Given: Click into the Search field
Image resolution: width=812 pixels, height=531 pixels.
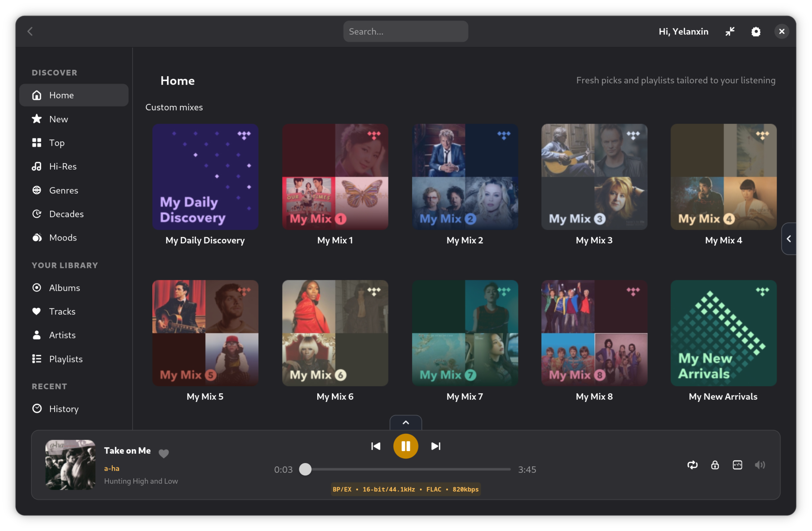Looking at the screenshot, I should coord(406,32).
